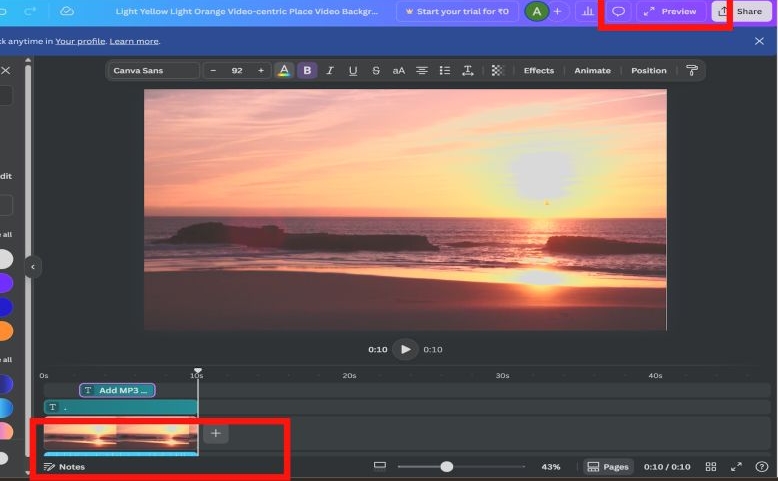The height and width of the screenshot is (481, 778).
Task: Select the purple color swatch
Action: 4,283
